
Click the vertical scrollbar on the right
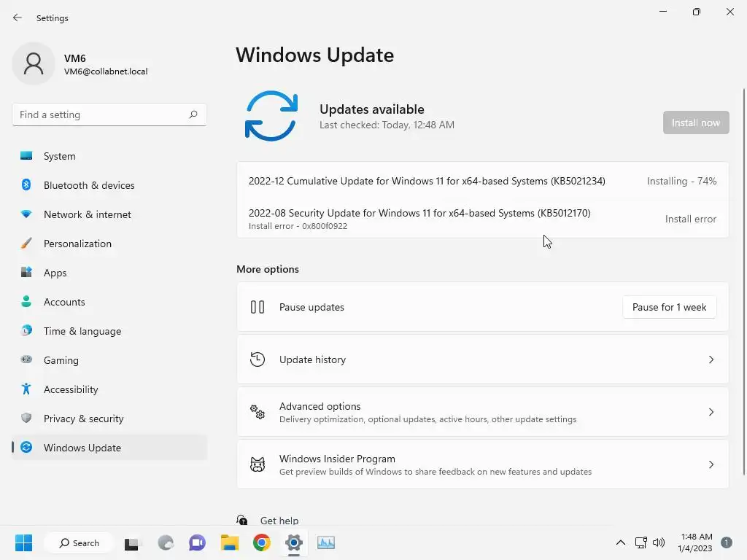743,281
